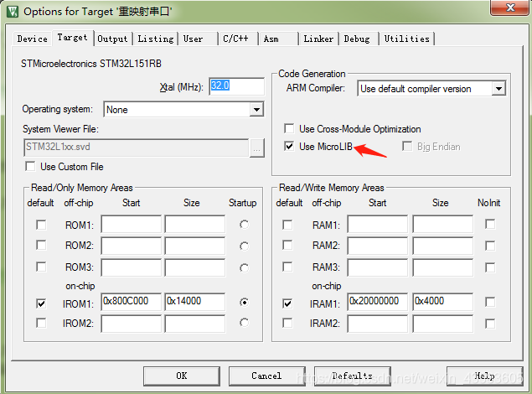
Task: Select the ROM2 Startup radio button
Action: click(x=244, y=246)
